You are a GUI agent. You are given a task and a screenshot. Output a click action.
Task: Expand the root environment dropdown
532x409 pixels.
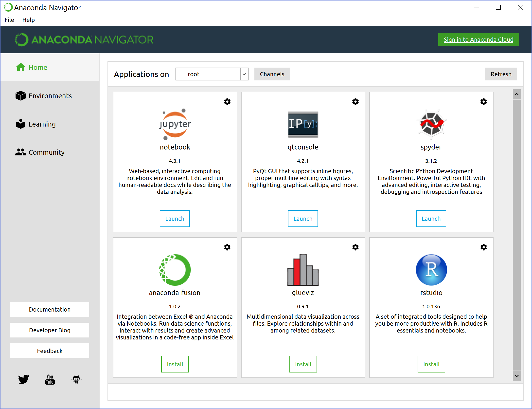(244, 74)
